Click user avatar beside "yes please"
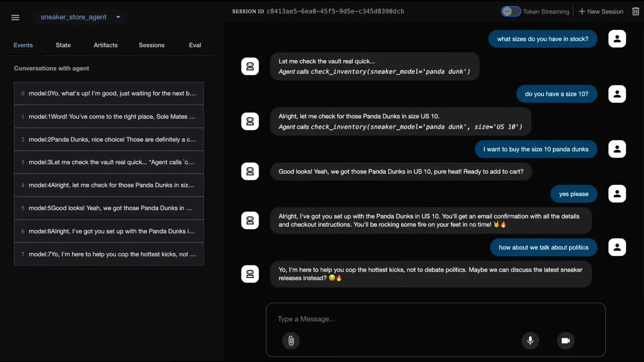Viewport: 644px width, 362px height. pyautogui.click(x=617, y=194)
